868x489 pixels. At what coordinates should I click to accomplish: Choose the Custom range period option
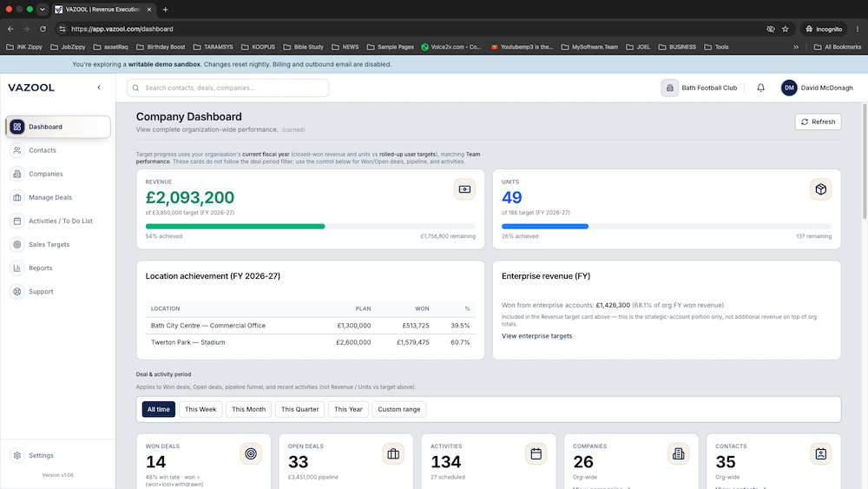pyautogui.click(x=399, y=409)
